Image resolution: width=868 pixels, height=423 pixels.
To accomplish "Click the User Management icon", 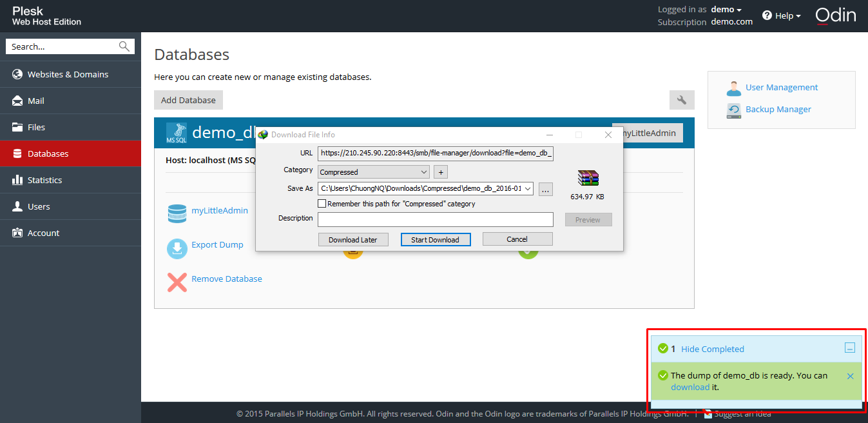I will click(x=734, y=87).
